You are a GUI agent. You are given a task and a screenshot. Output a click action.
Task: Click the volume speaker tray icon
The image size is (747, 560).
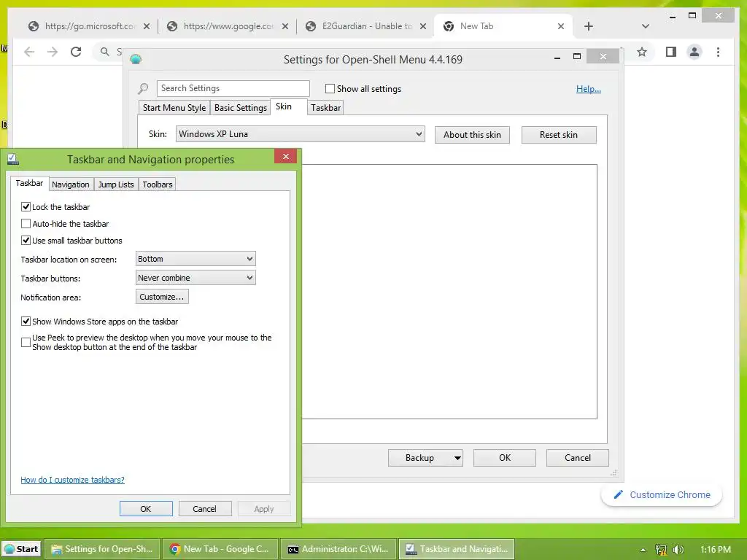coord(678,550)
